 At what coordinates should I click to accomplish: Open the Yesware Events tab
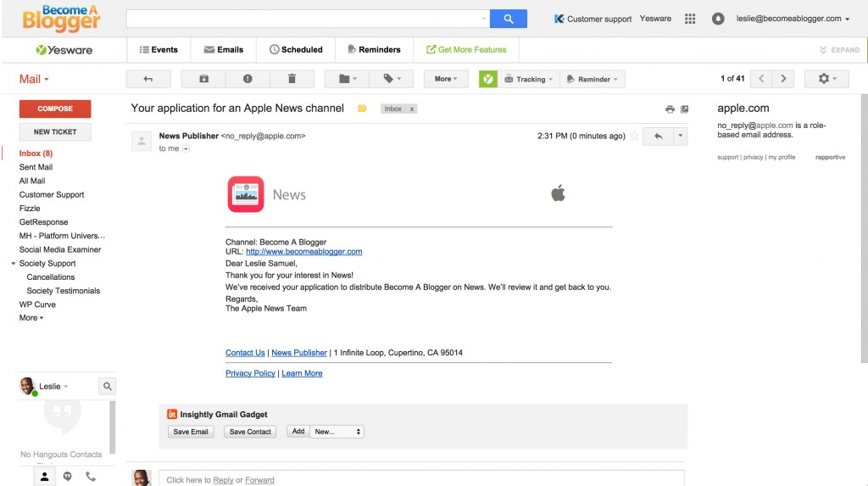coord(159,50)
